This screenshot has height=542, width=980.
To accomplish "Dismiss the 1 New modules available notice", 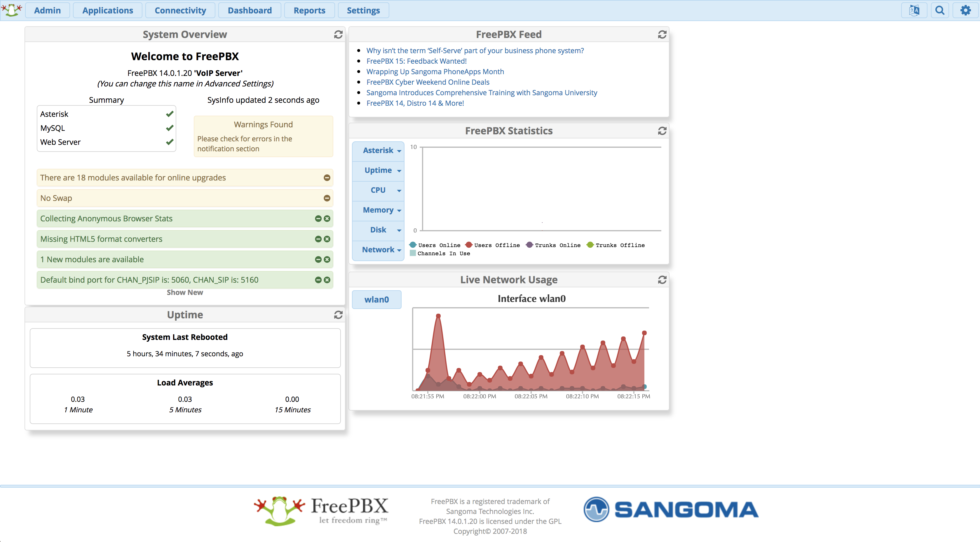I will pyautogui.click(x=327, y=259).
